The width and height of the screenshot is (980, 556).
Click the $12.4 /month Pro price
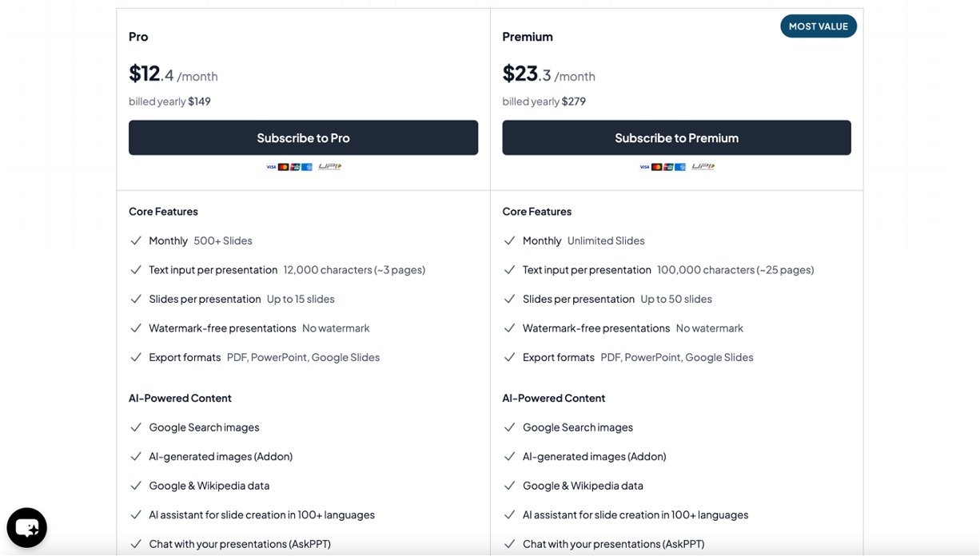173,74
